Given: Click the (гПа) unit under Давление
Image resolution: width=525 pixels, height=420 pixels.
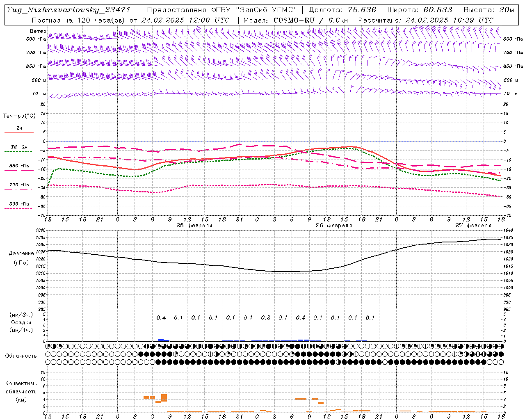Looking at the screenshot, I should click(x=21, y=262).
